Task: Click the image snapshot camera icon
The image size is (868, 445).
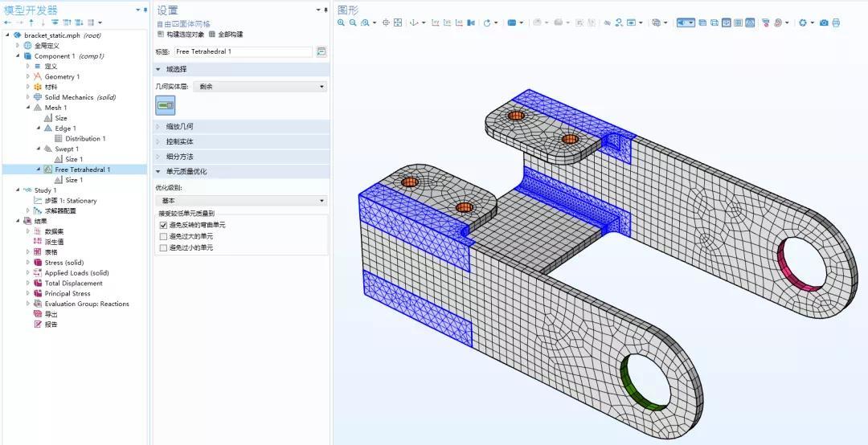Action: (824, 22)
